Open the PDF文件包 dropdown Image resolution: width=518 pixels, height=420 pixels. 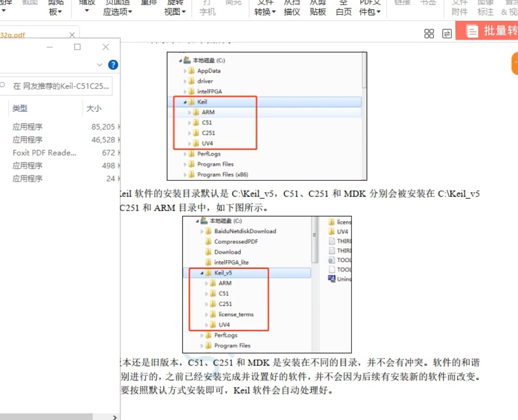click(370, 8)
